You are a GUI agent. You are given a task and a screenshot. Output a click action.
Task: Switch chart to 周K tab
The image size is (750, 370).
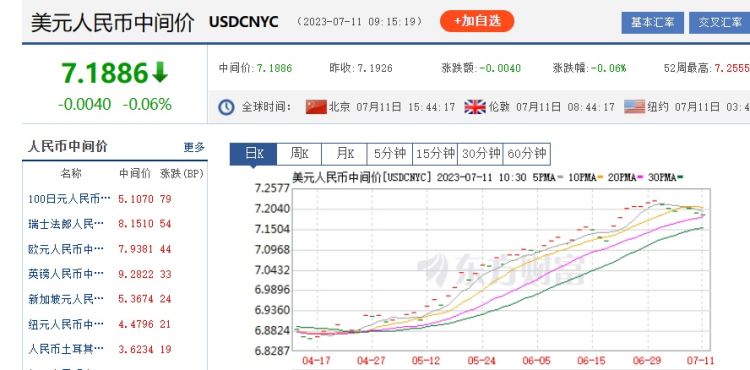coord(299,154)
